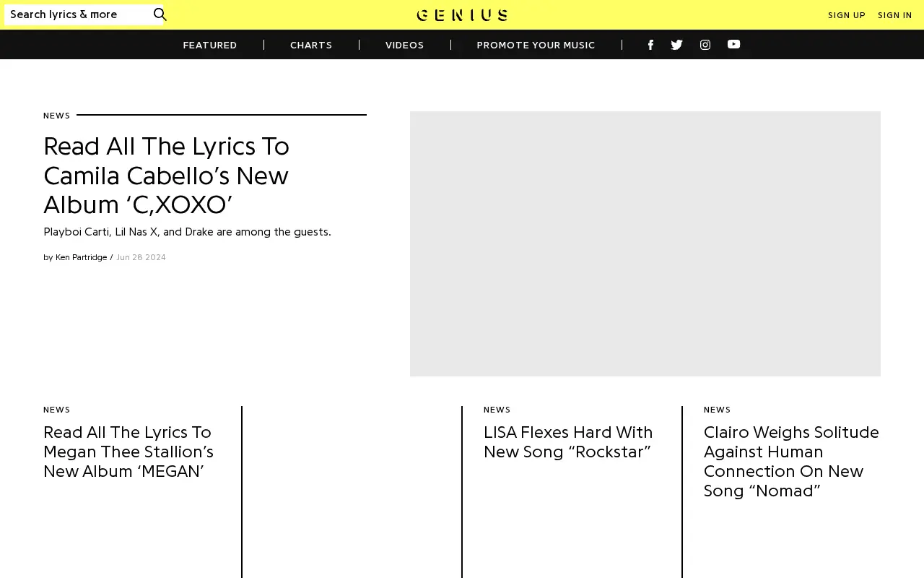Click the Genius logo at top
This screenshot has height=578, width=924.
pyautogui.click(x=462, y=15)
